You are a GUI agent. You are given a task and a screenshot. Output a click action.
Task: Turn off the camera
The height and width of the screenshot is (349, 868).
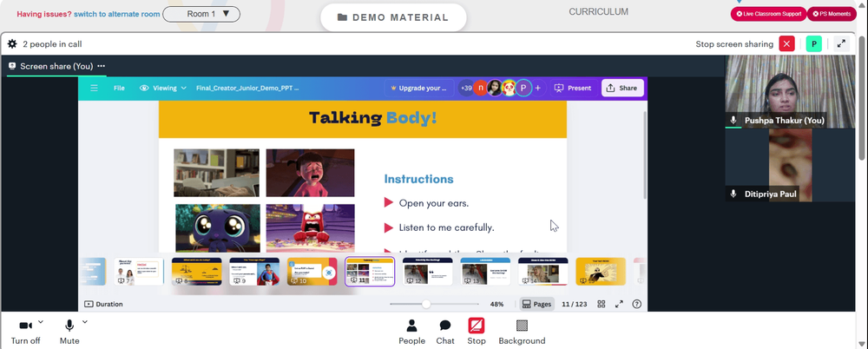point(26,333)
